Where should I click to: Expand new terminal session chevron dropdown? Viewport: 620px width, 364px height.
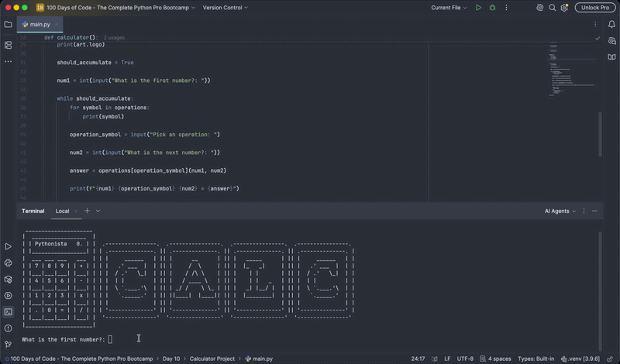[x=98, y=211]
